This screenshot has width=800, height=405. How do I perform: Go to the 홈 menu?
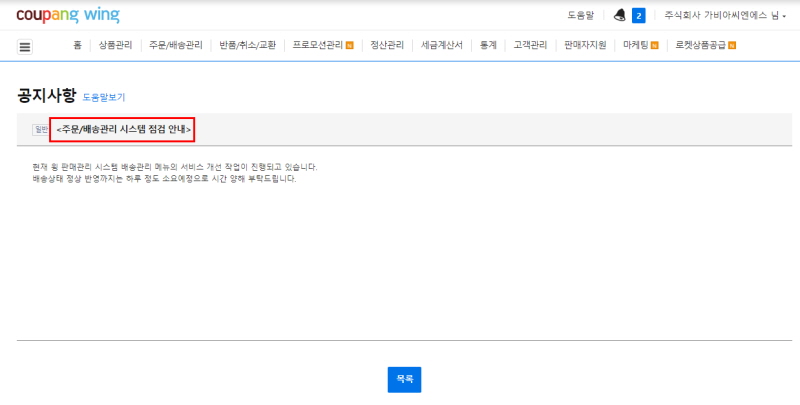[x=77, y=45]
